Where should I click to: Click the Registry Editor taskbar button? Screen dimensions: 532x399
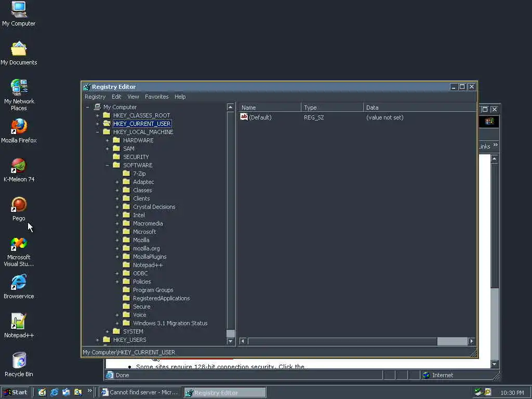[x=225, y=392]
